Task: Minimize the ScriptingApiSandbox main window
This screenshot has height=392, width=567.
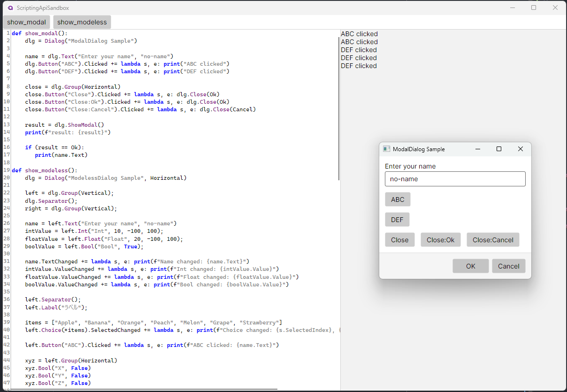Action: 512,8
